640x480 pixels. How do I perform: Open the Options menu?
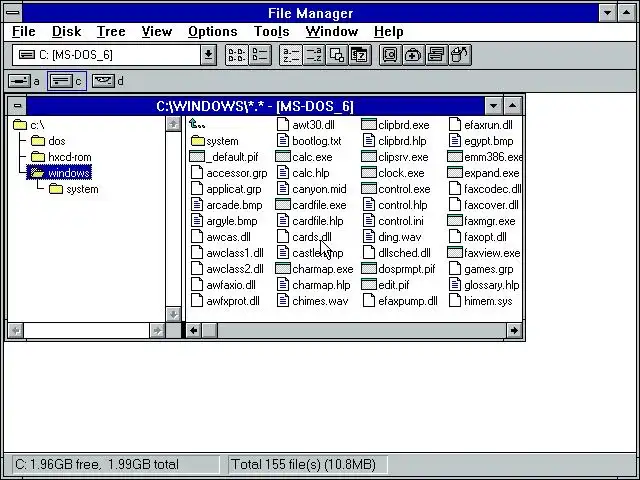(x=213, y=31)
